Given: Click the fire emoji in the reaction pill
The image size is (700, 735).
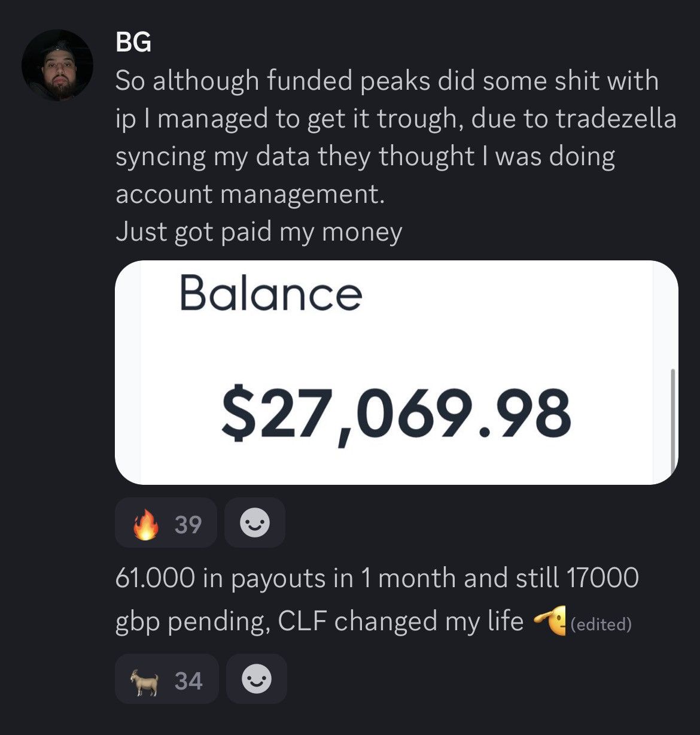Looking at the screenshot, I should click(146, 524).
